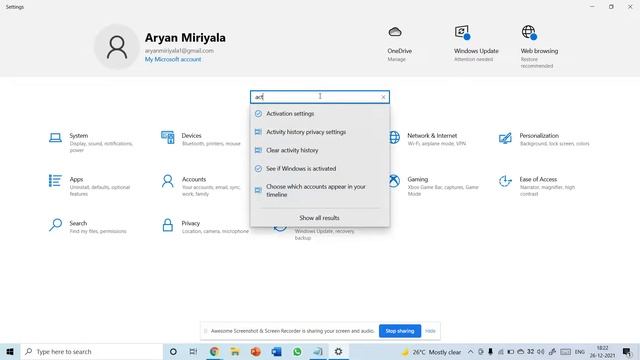Click the Settings gear taskbar icon

tap(338, 351)
